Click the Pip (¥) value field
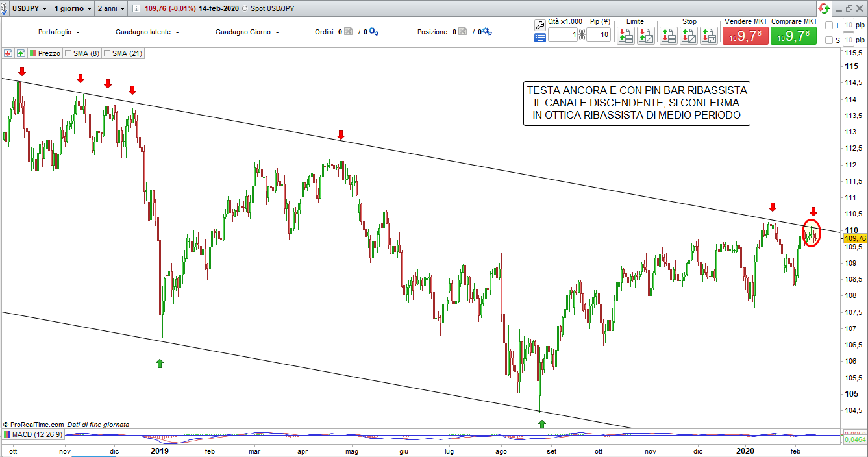Viewport: 868px width, 457px height. [599, 34]
